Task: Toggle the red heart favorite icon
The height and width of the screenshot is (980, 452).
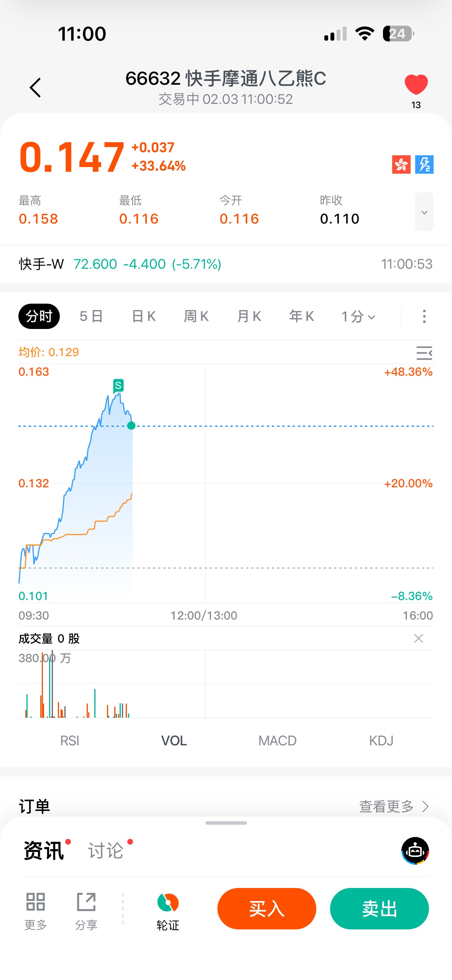Action: (x=416, y=85)
